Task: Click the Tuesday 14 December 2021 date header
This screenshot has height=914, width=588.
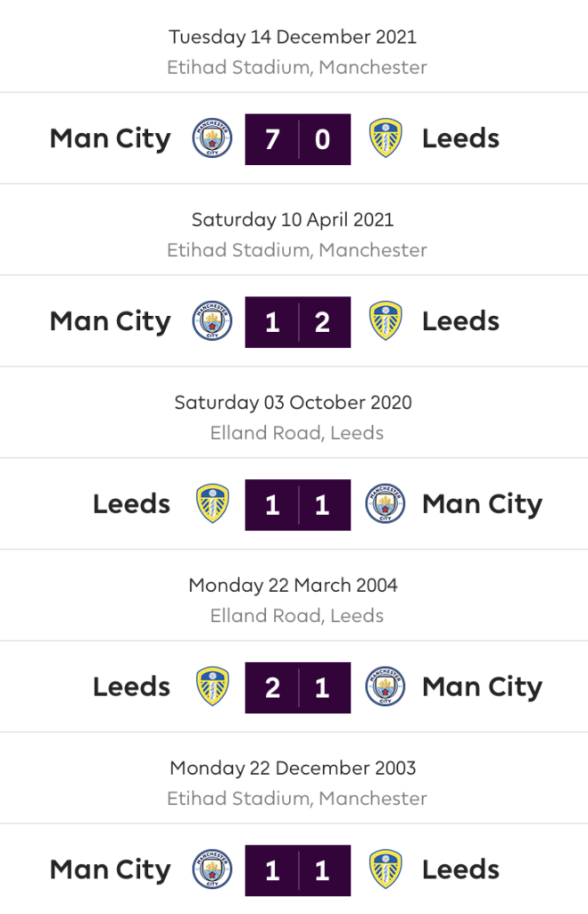Action: point(293,37)
